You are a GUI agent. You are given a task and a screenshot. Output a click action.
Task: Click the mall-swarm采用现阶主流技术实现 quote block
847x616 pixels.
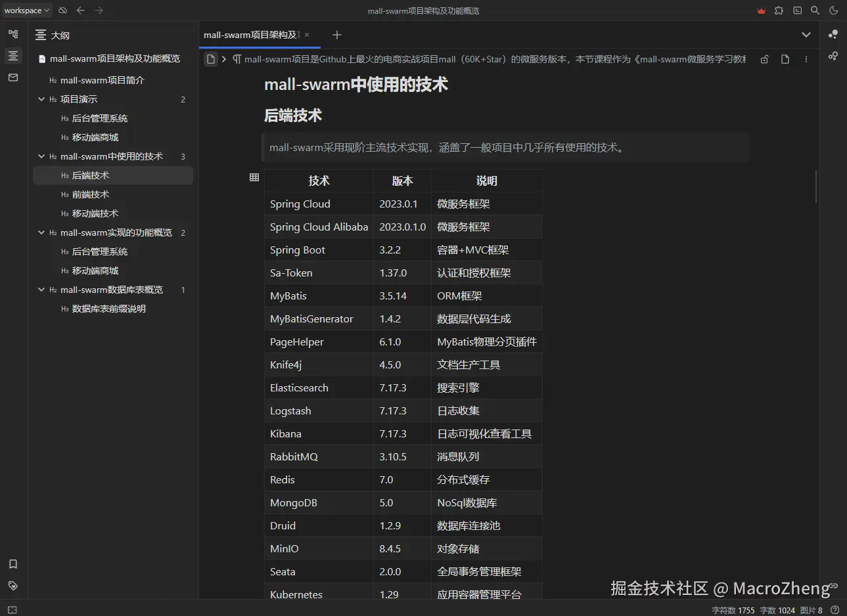(x=505, y=148)
